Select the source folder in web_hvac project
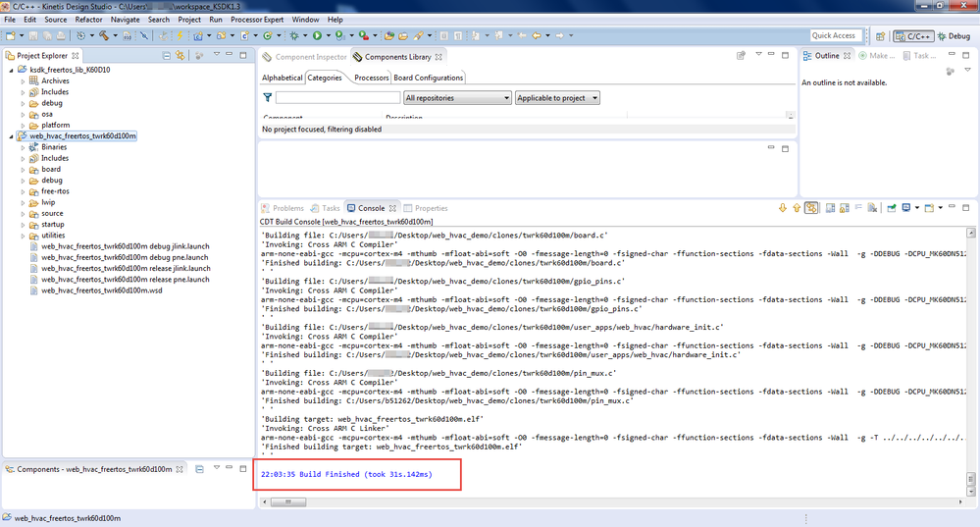 click(46, 214)
